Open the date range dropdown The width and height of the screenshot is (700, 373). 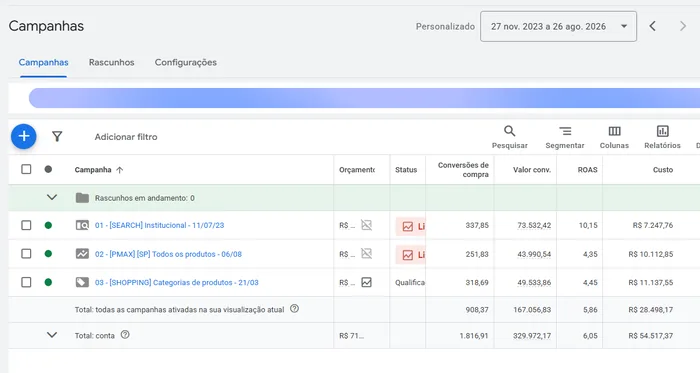(x=558, y=26)
